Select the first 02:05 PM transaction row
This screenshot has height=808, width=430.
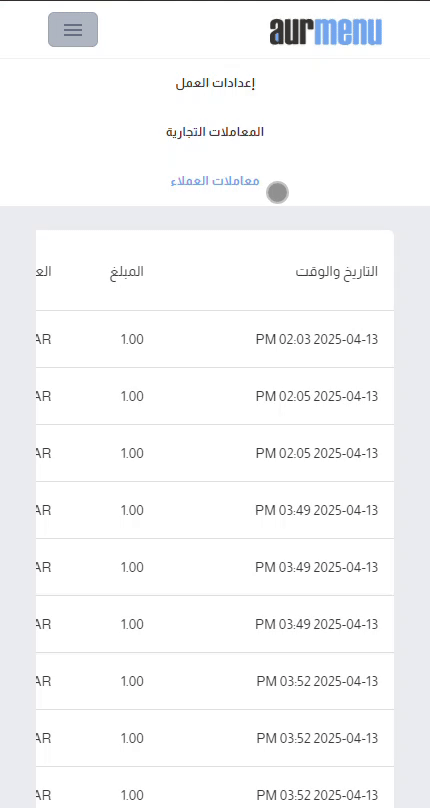point(215,396)
